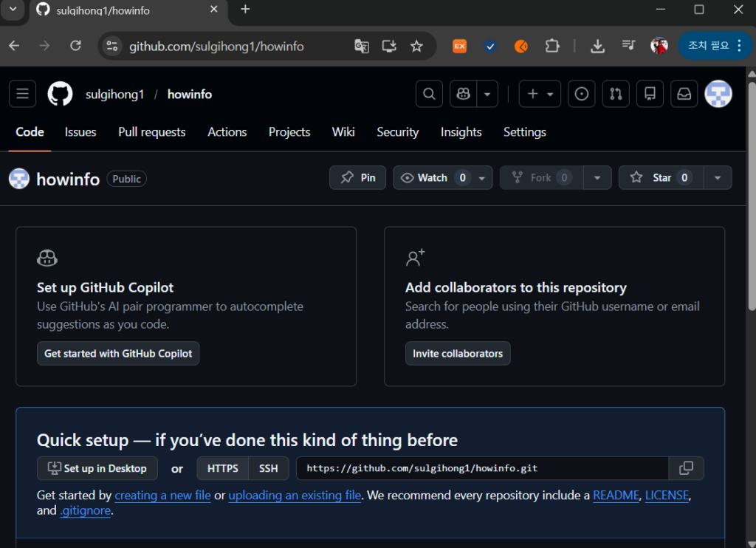Screen dimensions: 756x548
Task: Go to the Settings tab
Action: click(524, 132)
